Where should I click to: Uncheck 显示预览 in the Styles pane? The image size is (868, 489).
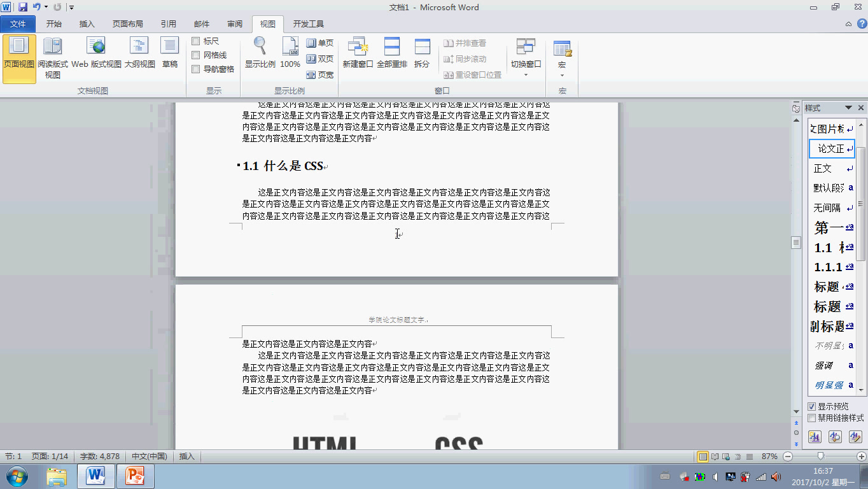[812, 406]
